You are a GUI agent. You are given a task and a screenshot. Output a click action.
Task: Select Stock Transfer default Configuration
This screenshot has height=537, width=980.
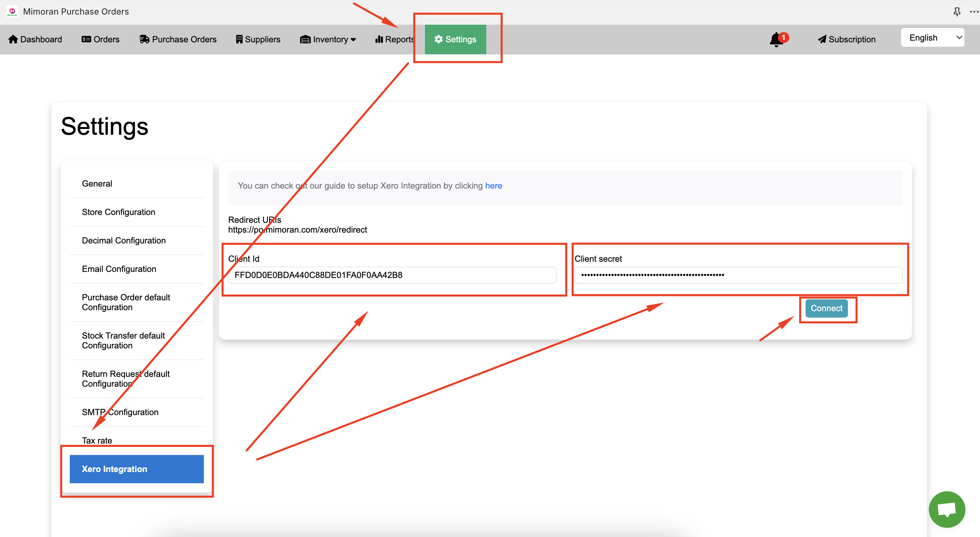(x=136, y=341)
